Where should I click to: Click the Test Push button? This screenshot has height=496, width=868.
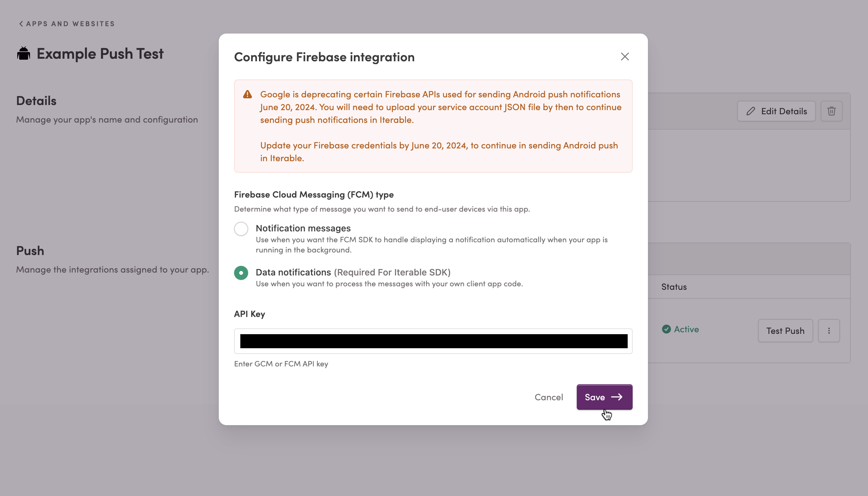(x=785, y=330)
